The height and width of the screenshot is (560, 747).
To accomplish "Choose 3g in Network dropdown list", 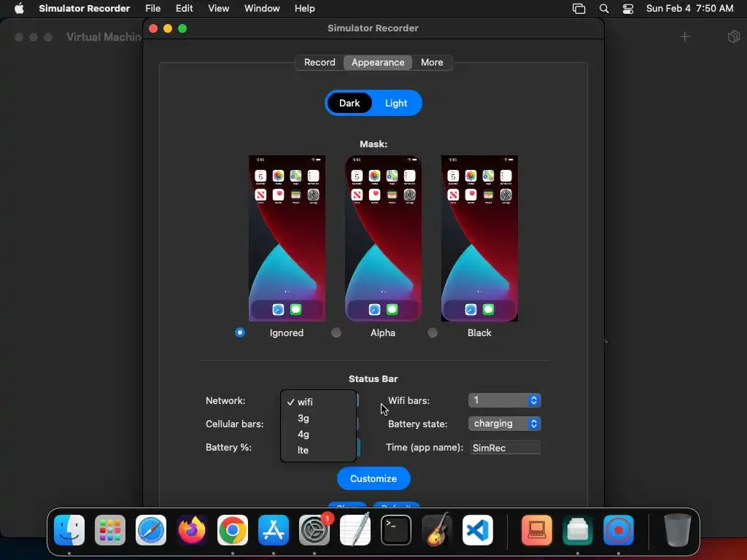I will (318, 418).
